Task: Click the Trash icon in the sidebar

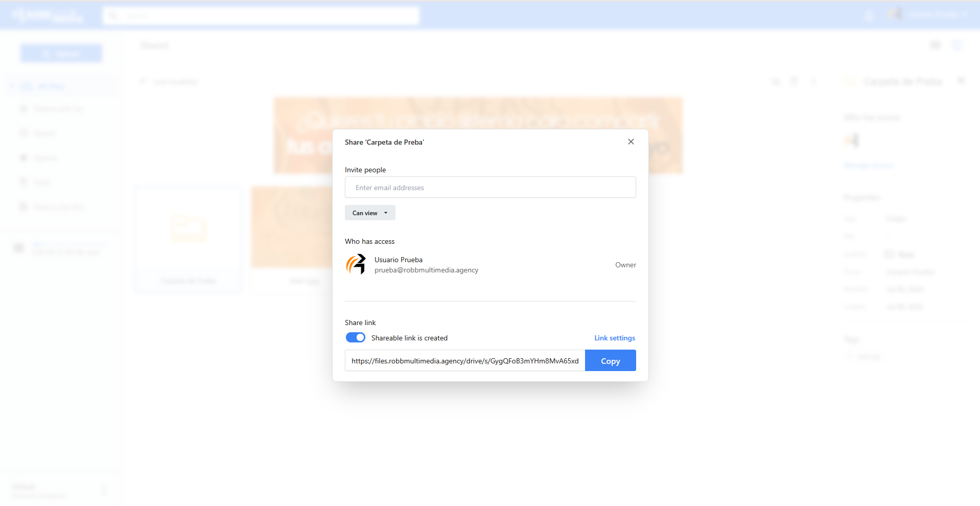Action: 23,182
